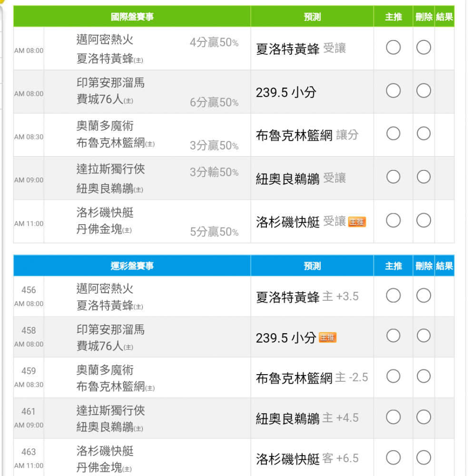Select 刪除 radio for game 459
Image resolution: width=472 pixels, height=476 pixels.
pyautogui.click(x=423, y=377)
